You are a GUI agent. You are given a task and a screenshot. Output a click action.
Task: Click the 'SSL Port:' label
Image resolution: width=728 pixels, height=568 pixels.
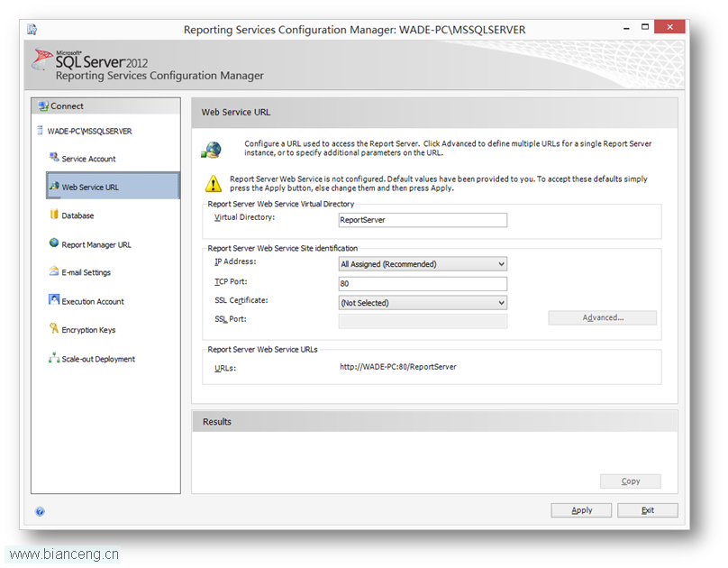[x=231, y=319]
